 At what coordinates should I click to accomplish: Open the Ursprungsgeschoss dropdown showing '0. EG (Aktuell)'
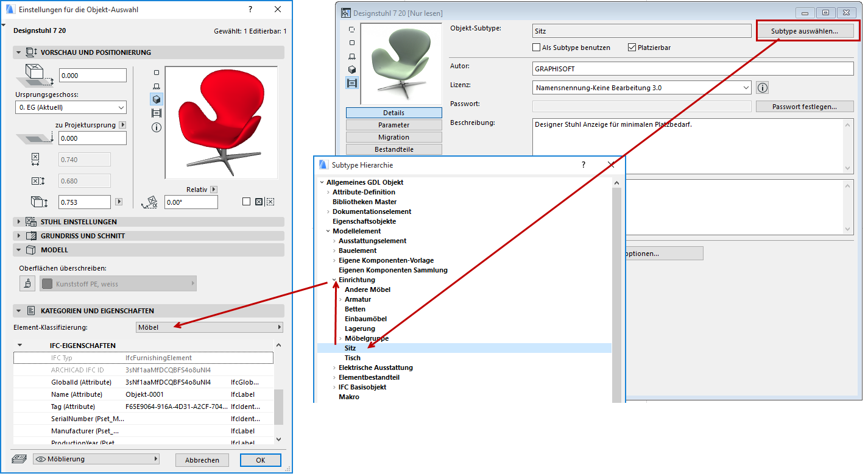(x=71, y=107)
